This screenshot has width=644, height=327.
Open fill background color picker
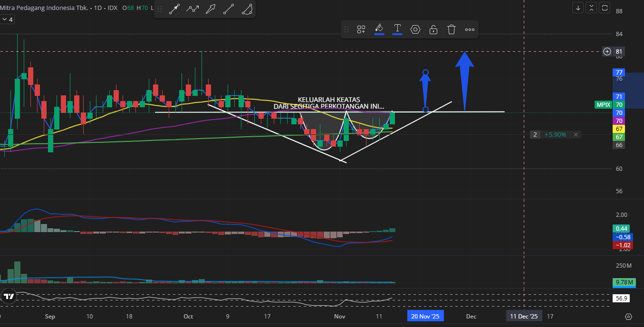tap(379, 28)
